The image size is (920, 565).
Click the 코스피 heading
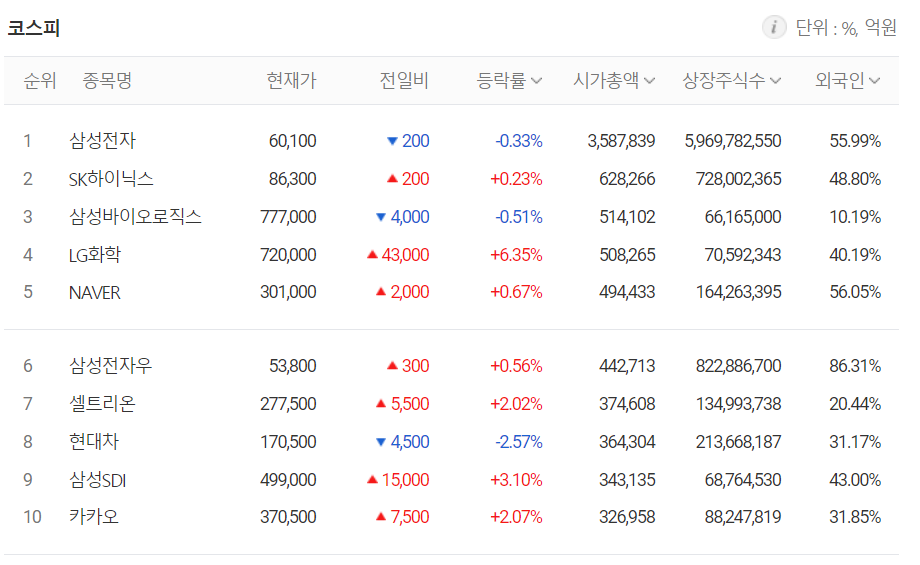(34, 28)
